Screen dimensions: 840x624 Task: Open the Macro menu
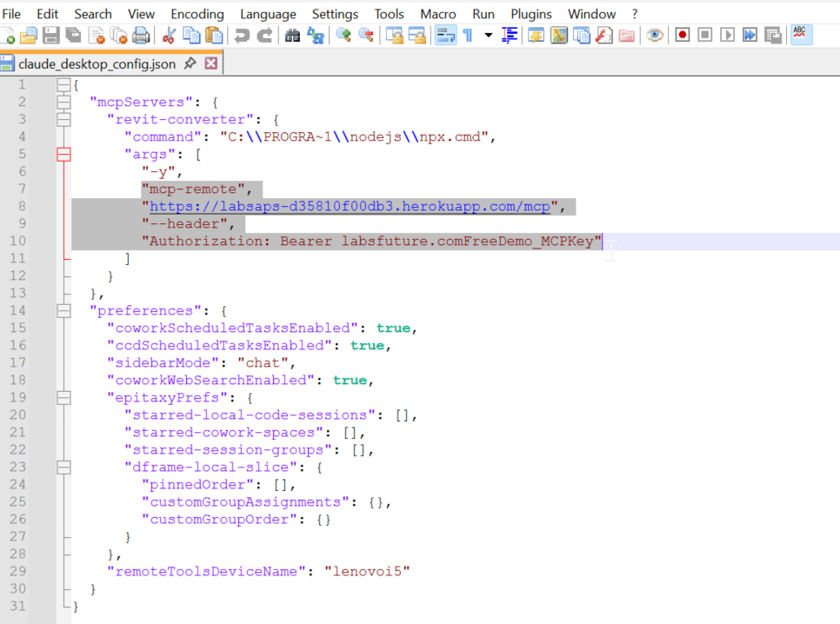click(437, 14)
